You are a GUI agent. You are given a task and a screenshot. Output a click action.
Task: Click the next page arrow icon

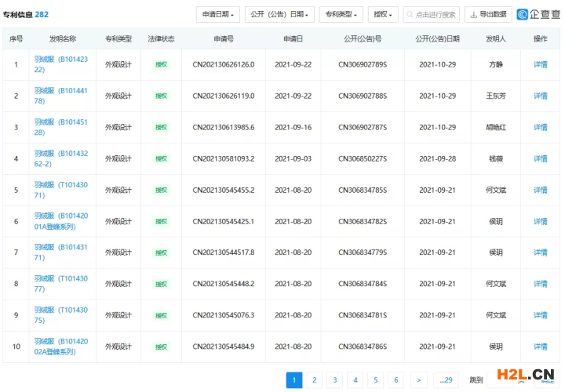(420, 380)
